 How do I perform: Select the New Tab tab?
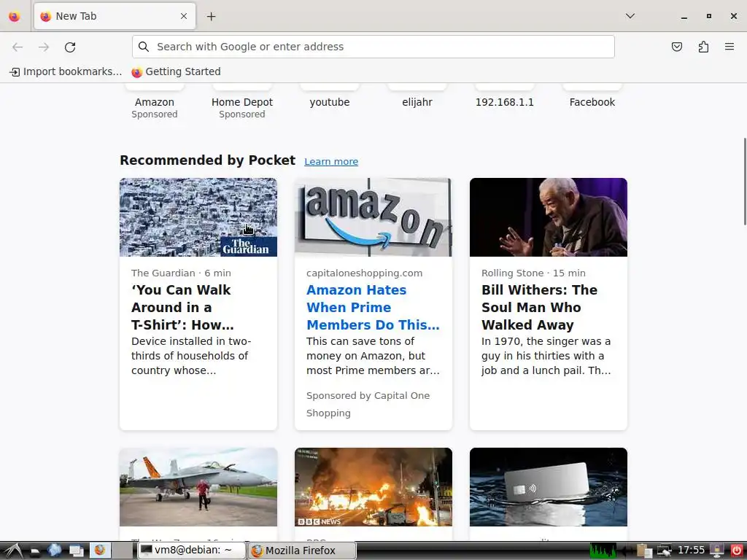115,16
